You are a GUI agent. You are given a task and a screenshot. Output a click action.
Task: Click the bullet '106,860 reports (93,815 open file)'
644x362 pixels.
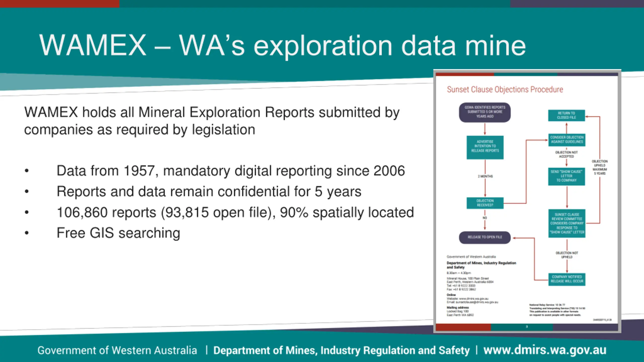tap(235, 212)
